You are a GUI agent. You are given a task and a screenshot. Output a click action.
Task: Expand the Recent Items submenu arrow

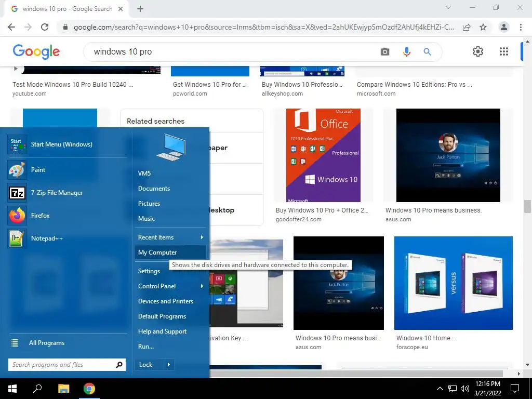pyautogui.click(x=202, y=237)
